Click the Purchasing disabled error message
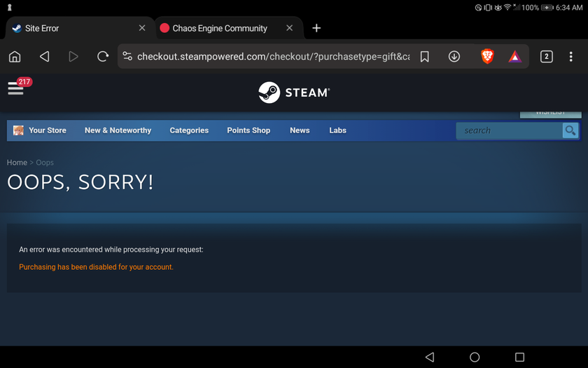This screenshot has width=588, height=368. click(x=96, y=267)
